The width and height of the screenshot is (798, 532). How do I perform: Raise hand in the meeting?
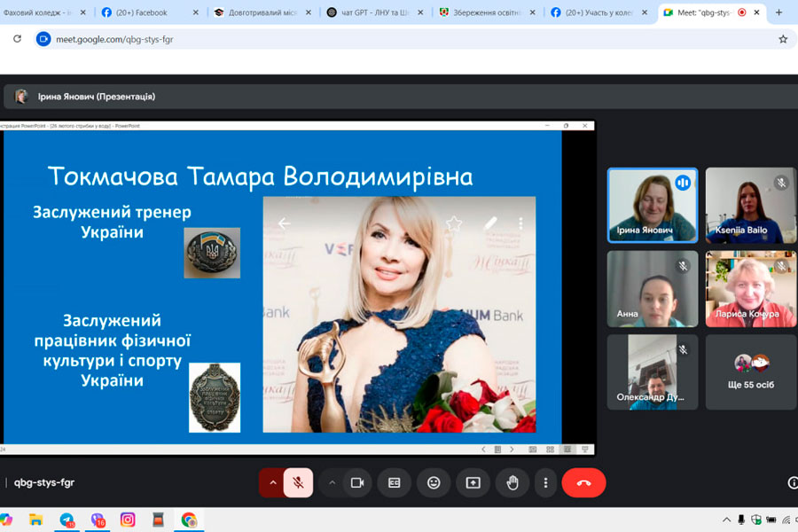click(x=512, y=482)
